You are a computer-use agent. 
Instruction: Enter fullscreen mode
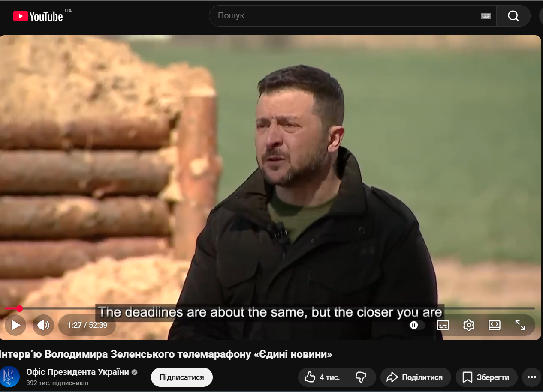(520, 325)
